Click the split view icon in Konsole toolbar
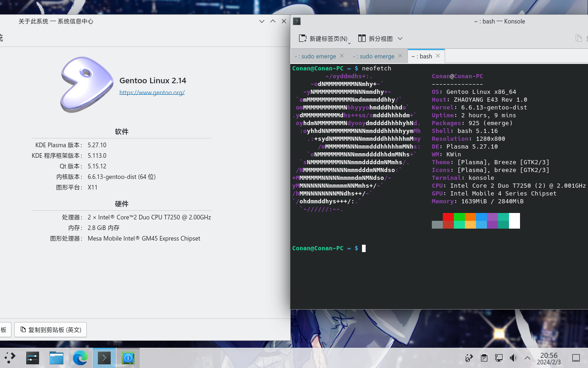The image size is (588, 368). pos(362,39)
